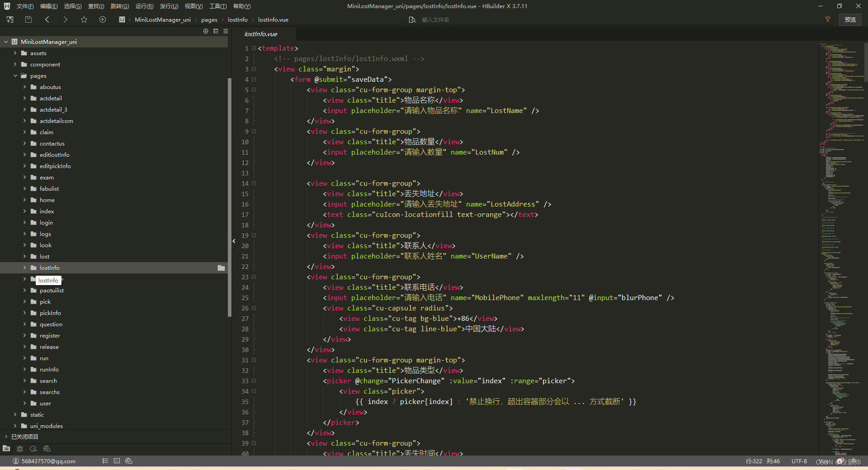The height and width of the screenshot is (470, 868).
Task: Collapse all folders icon in project panel
Action: coord(216,31)
